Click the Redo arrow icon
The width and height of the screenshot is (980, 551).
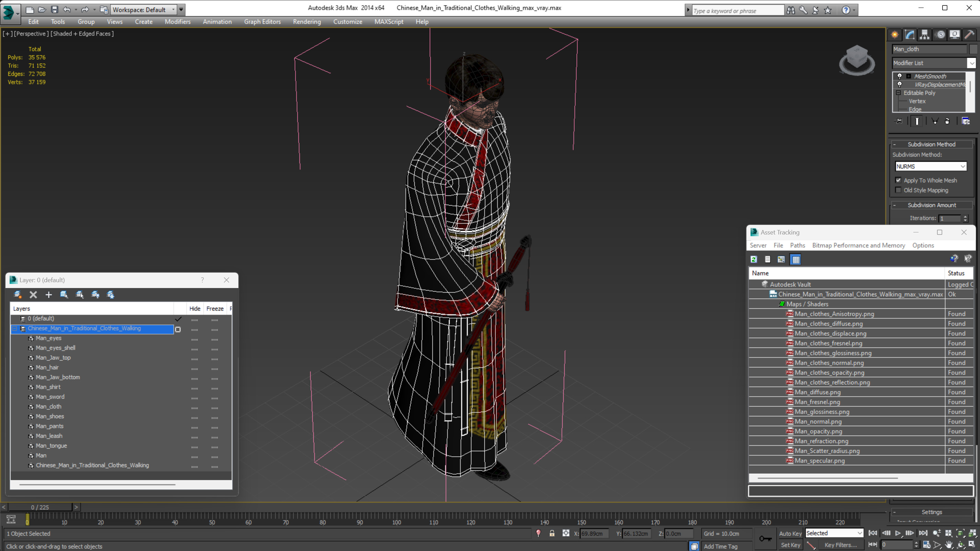(x=85, y=10)
